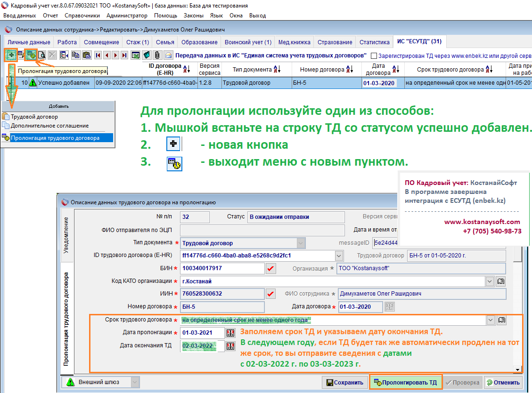Open the Внешний шлюз dropdown
The image size is (532, 393).
click(x=135, y=383)
